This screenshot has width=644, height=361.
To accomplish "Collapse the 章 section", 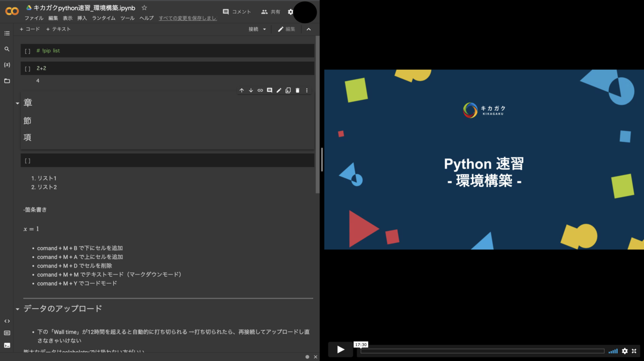I will point(17,103).
